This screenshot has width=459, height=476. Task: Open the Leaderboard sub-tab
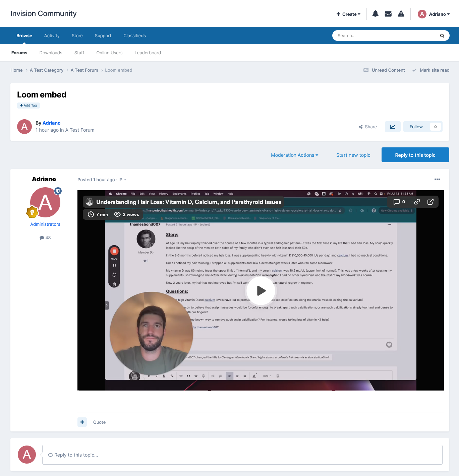coord(148,53)
